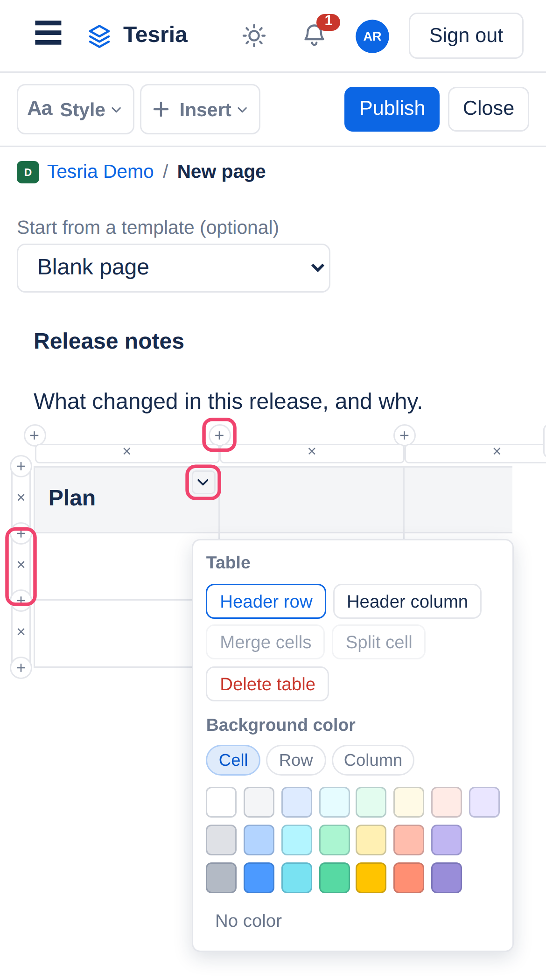
Task: Click Delete table option
Action: pyautogui.click(x=267, y=684)
